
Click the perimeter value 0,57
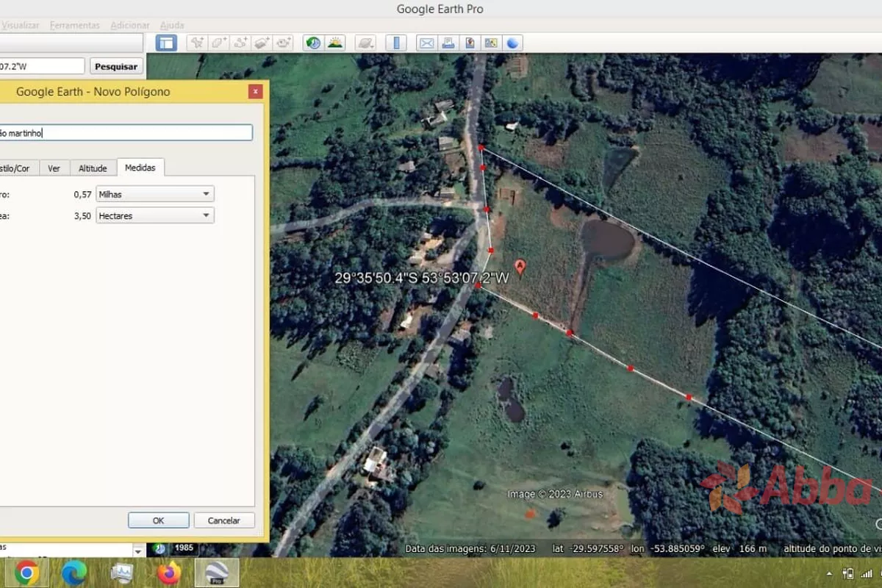tap(82, 195)
